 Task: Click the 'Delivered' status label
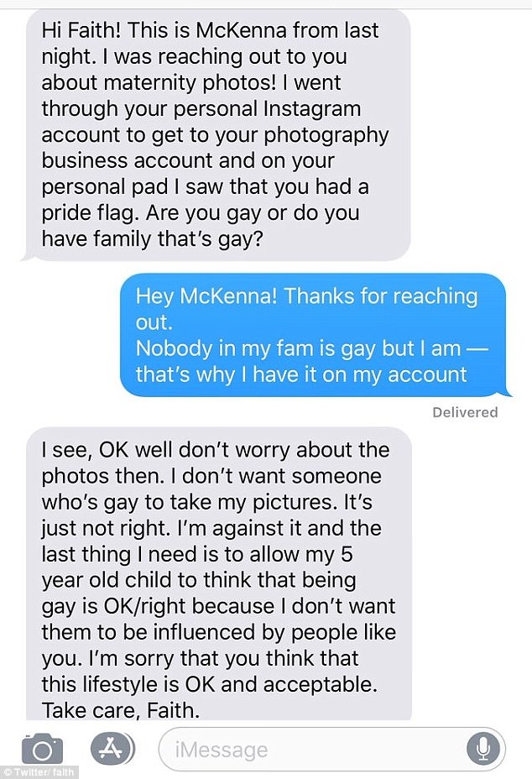click(465, 412)
